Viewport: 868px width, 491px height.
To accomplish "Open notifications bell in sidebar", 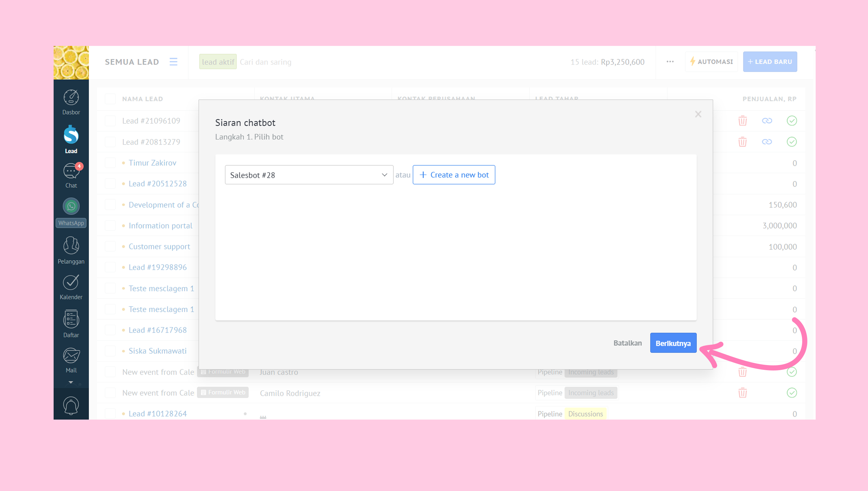I will coord(71,406).
